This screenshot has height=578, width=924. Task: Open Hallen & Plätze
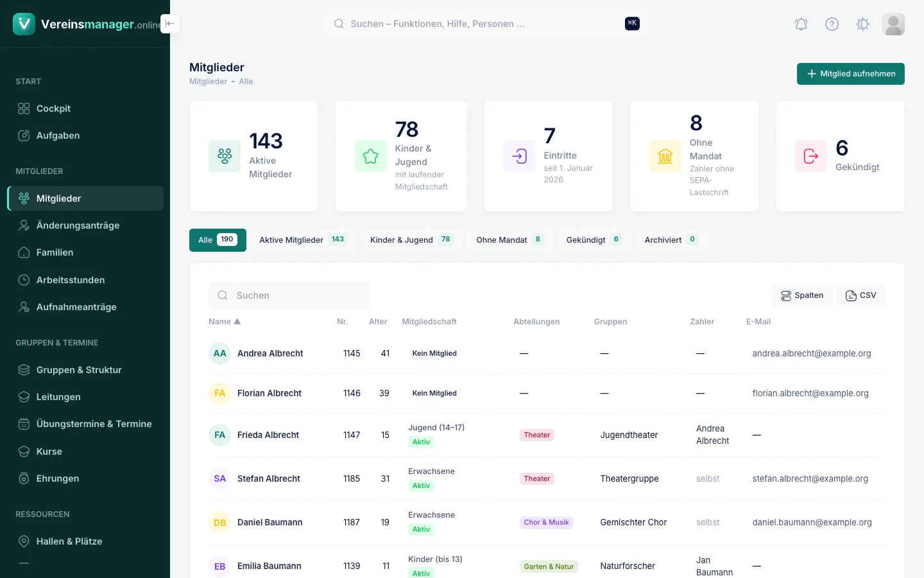(85, 541)
